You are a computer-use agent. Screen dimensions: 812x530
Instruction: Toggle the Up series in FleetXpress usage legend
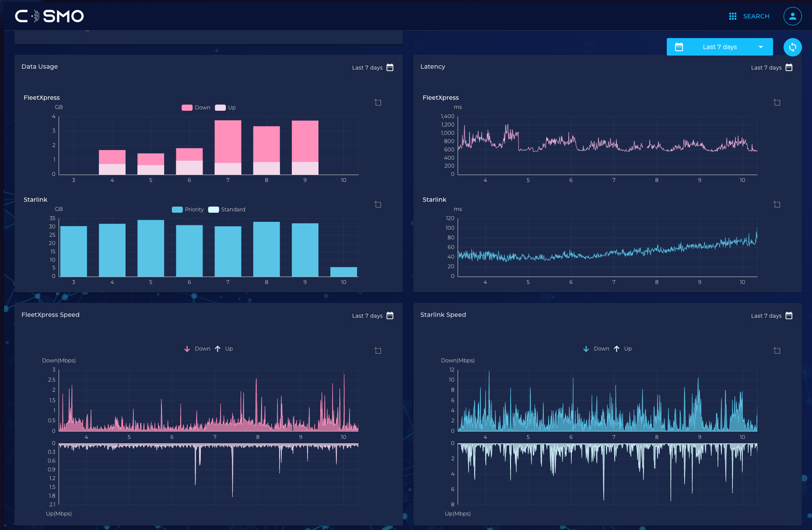point(226,108)
